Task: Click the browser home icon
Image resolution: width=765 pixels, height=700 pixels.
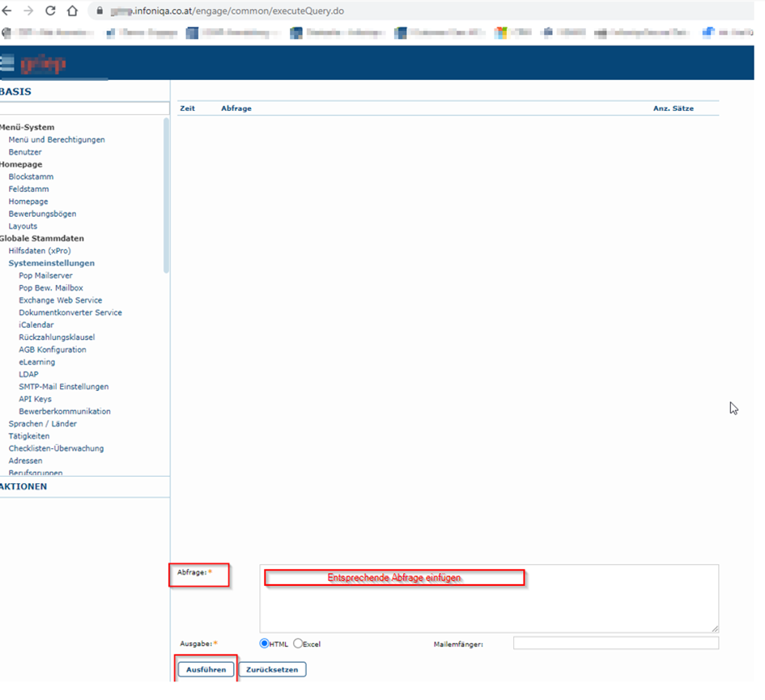Action: pos(72,11)
